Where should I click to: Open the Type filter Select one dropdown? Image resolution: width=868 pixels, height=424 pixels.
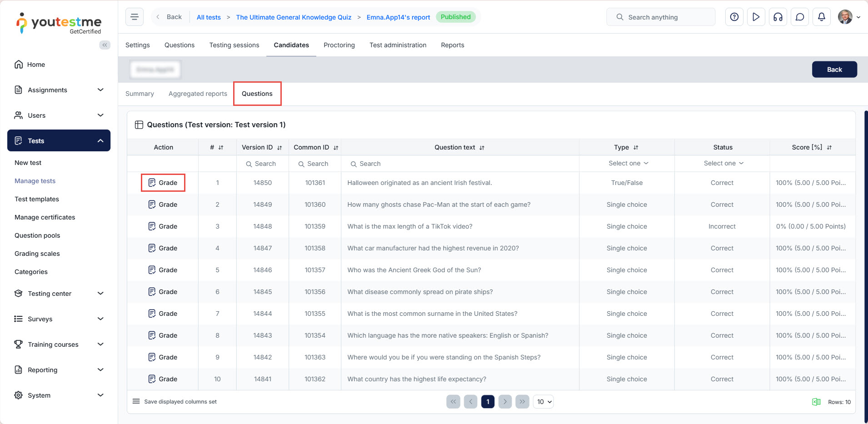(x=628, y=164)
